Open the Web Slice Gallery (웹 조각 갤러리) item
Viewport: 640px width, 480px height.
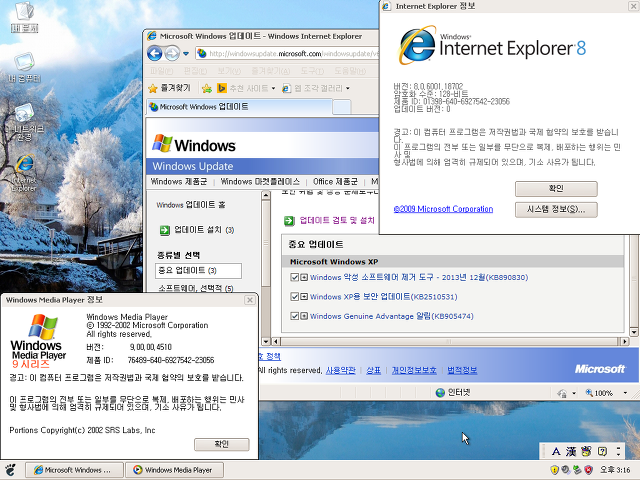[313, 88]
